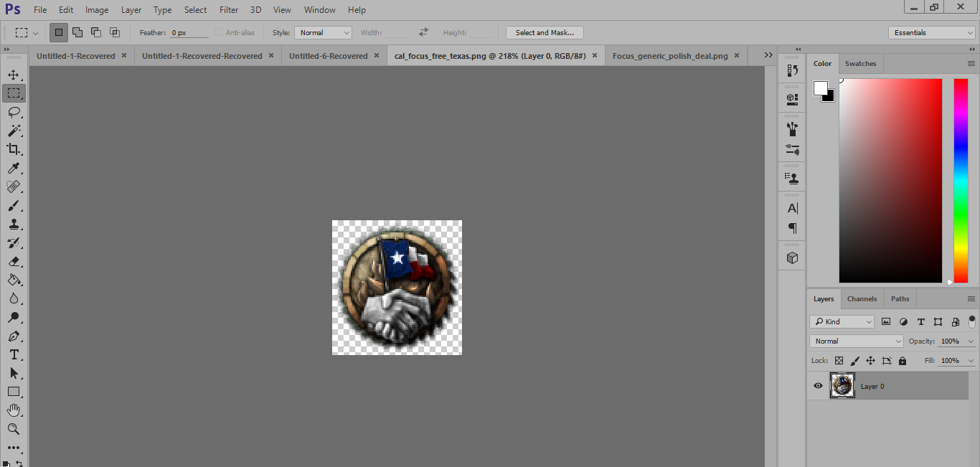Image resolution: width=980 pixels, height=467 pixels.
Task: Toggle Lock all padlock icon
Action: [x=903, y=361]
